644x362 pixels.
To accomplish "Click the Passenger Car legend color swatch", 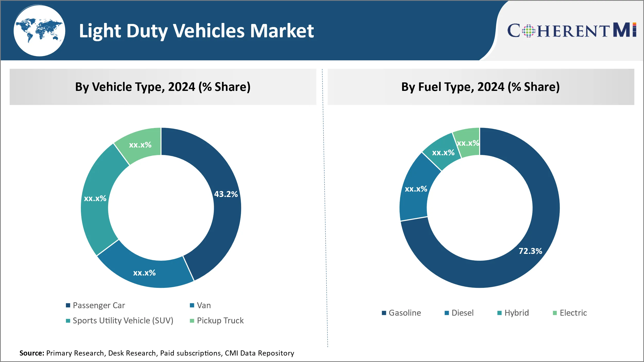I will [68, 305].
